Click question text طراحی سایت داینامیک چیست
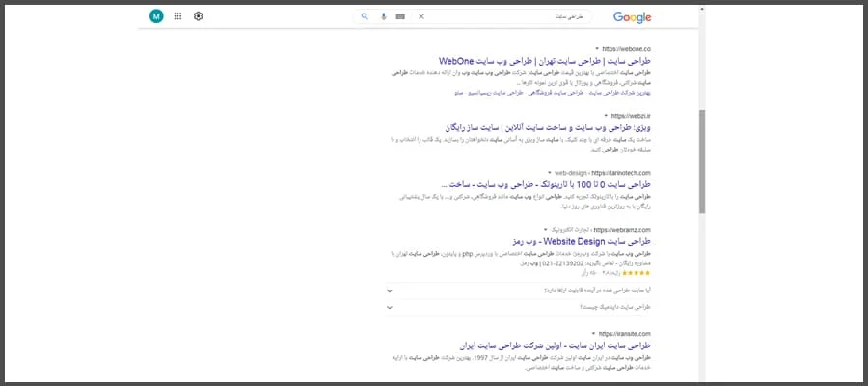 (x=615, y=307)
